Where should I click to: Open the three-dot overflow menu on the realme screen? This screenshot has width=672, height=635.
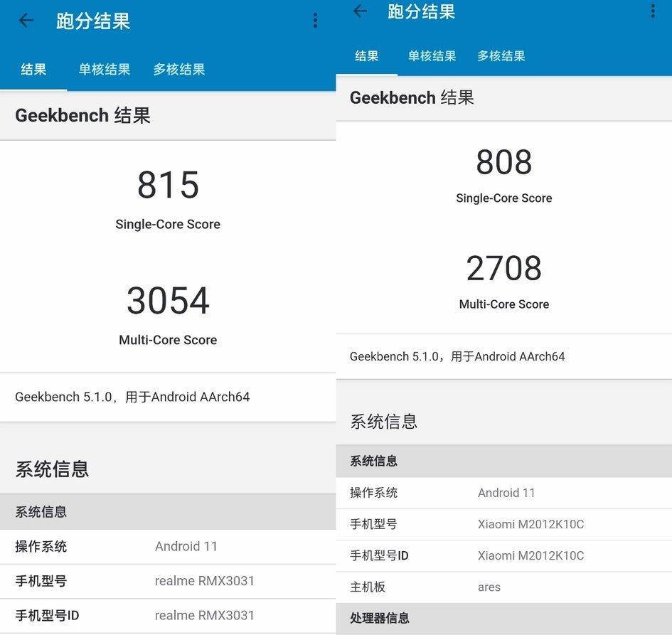tap(315, 21)
